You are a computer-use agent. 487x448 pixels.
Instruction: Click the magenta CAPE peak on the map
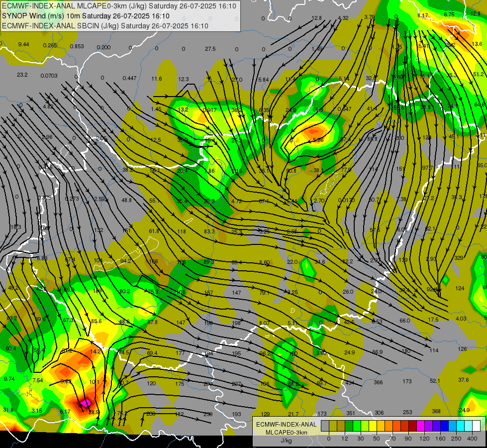coord(85,403)
